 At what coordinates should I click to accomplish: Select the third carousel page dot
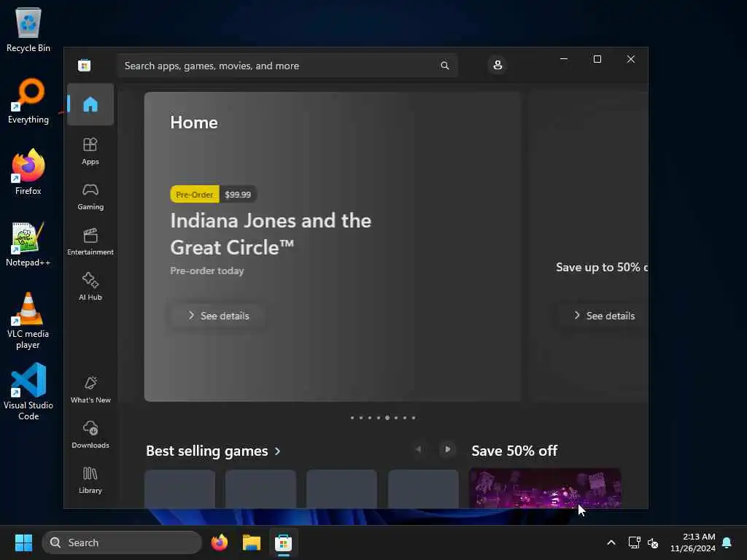click(x=370, y=418)
